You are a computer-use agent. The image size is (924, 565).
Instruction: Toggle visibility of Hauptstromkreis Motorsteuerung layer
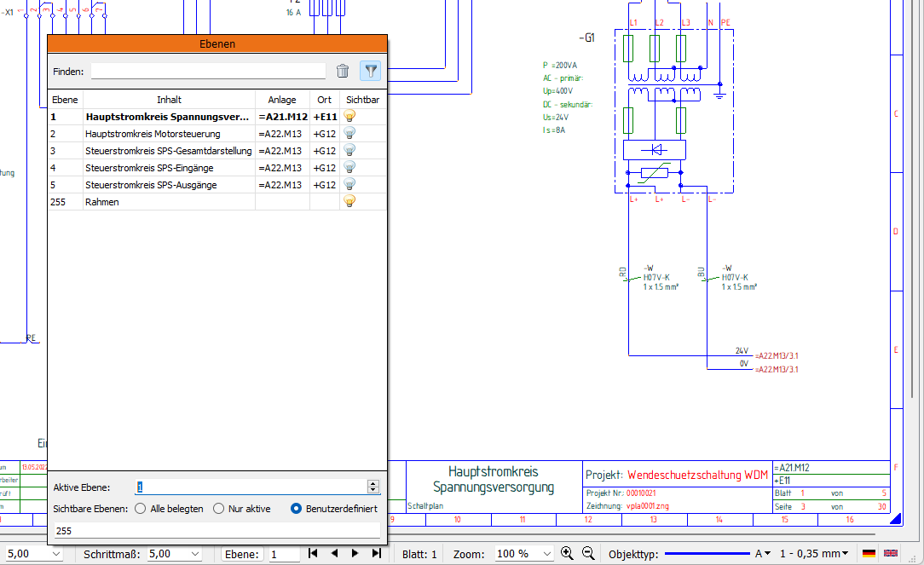pos(349,134)
